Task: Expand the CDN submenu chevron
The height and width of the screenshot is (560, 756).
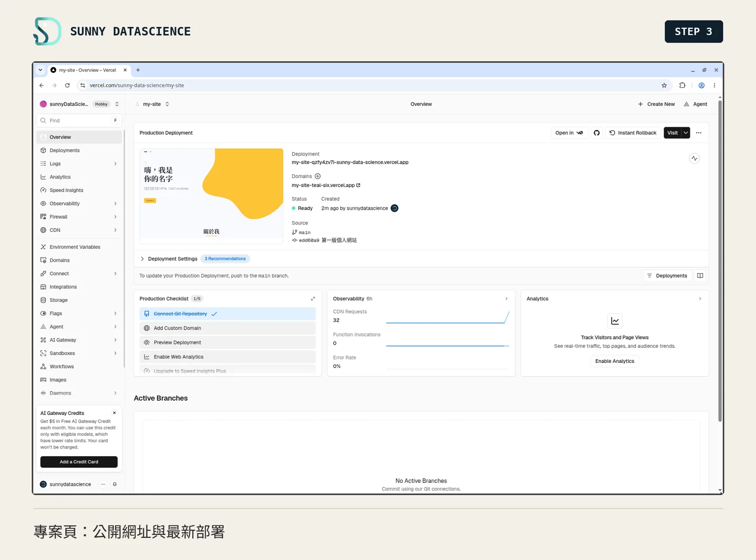Action: coord(115,230)
